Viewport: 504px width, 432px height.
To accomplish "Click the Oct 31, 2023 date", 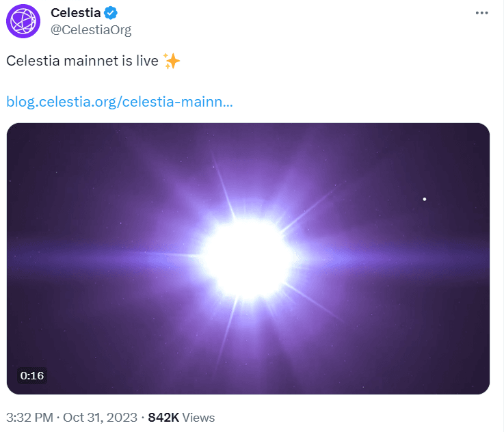I will [x=103, y=417].
